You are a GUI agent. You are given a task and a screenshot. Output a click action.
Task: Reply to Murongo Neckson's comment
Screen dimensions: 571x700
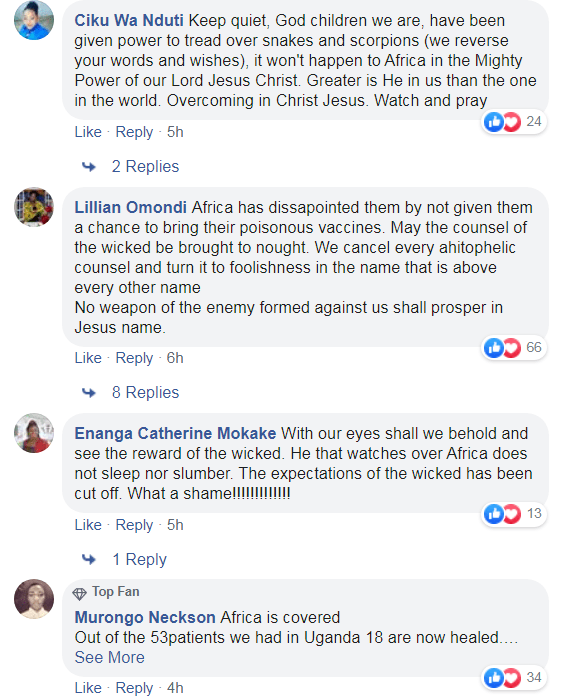[134, 688]
